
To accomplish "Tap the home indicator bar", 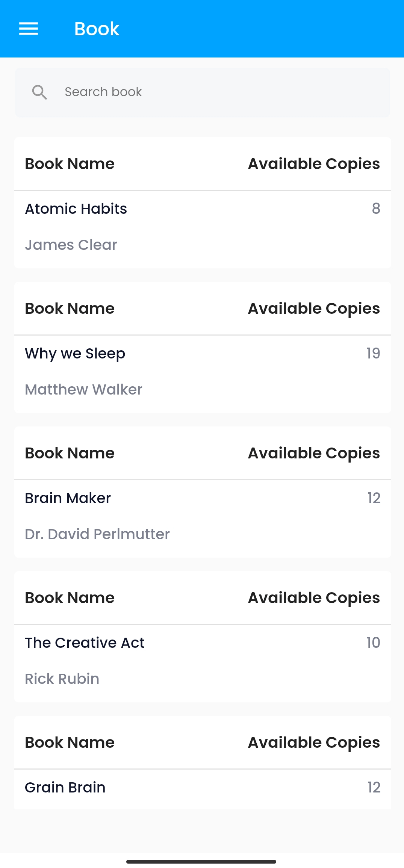I will click(x=201, y=862).
